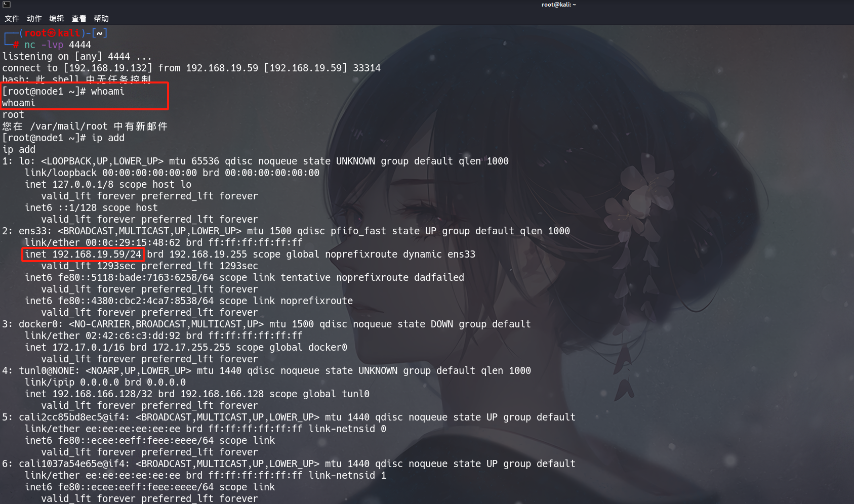Click the 'inet6 fe80::5118:bade:7163:6258/64' line

click(245, 278)
